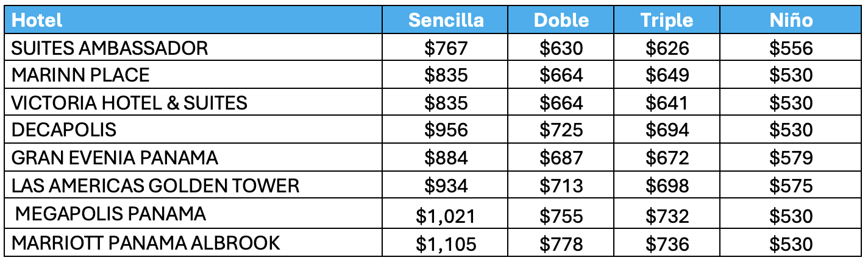Image resolution: width=868 pixels, height=263 pixels.
Task: Click the MARINN PLACE hotel name
Action: point(80,75)
